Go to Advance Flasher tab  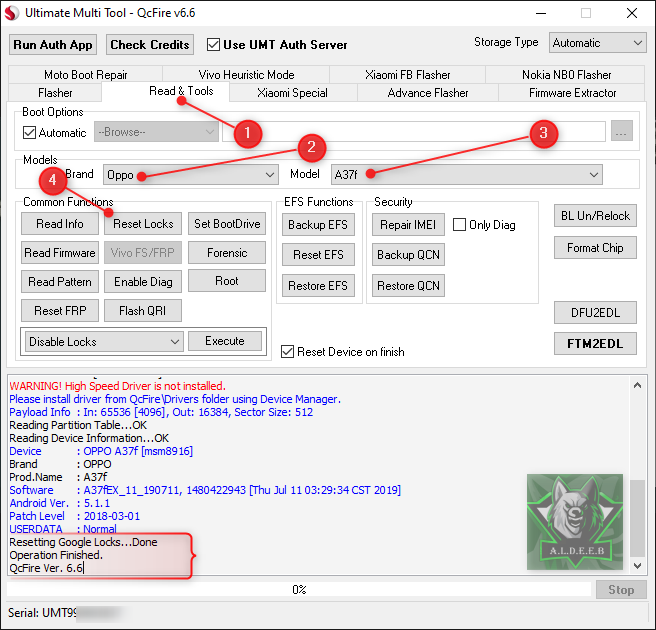(428, 92)
